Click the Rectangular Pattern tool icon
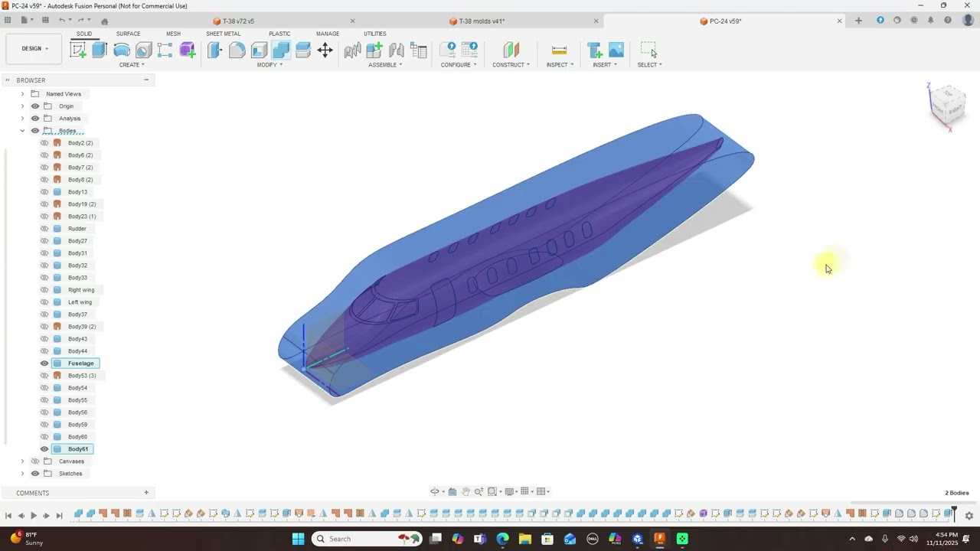Image resolution: width=980 pixels, height=551 pixels. pos(165,51)
